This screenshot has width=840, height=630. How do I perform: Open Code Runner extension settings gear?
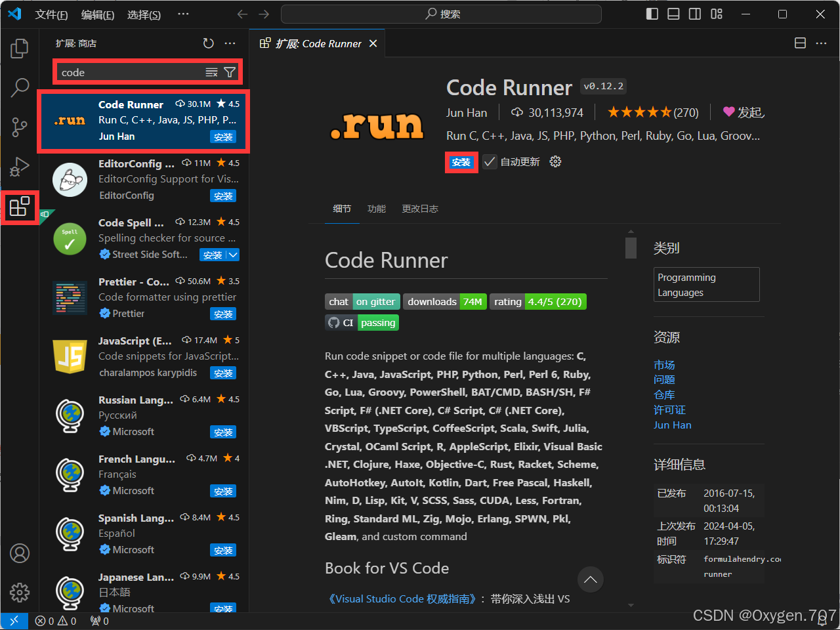(555, 161)
